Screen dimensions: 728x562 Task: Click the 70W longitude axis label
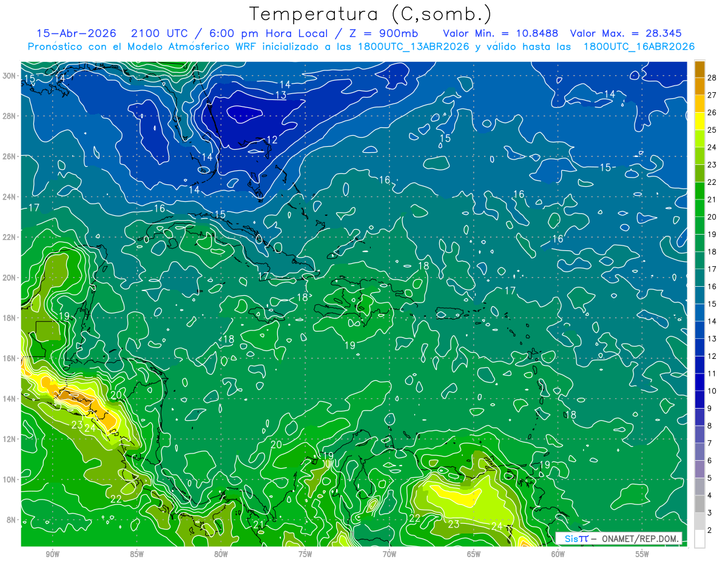389,554
